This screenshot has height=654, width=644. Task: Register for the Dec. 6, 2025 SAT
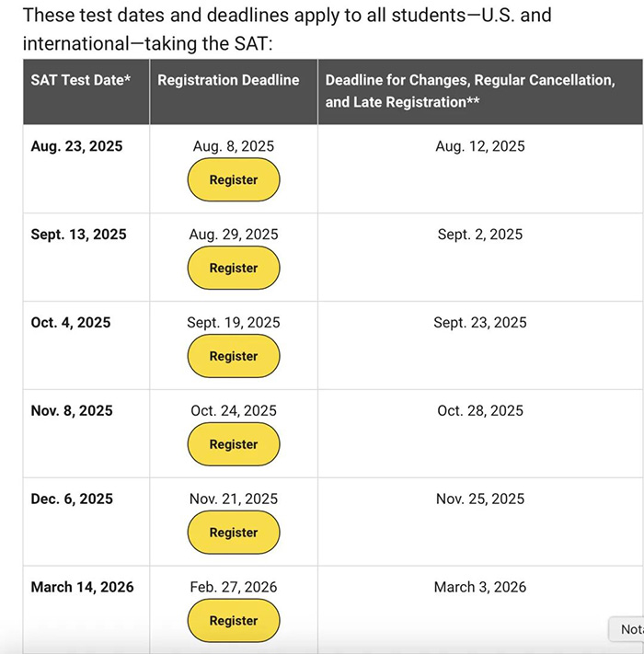tap(233, 533)
